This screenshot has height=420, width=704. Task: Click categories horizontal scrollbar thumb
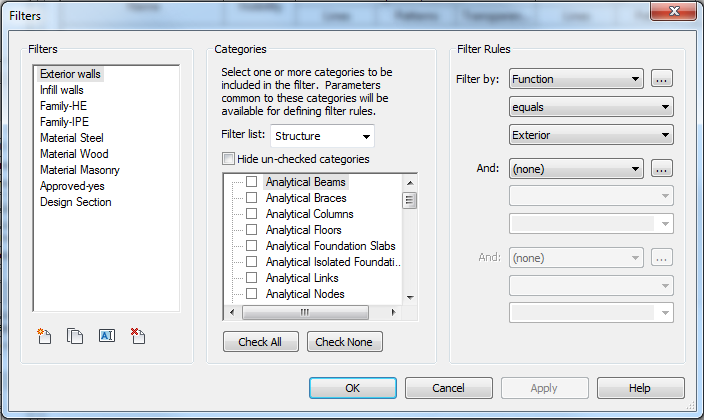(305, 312)
